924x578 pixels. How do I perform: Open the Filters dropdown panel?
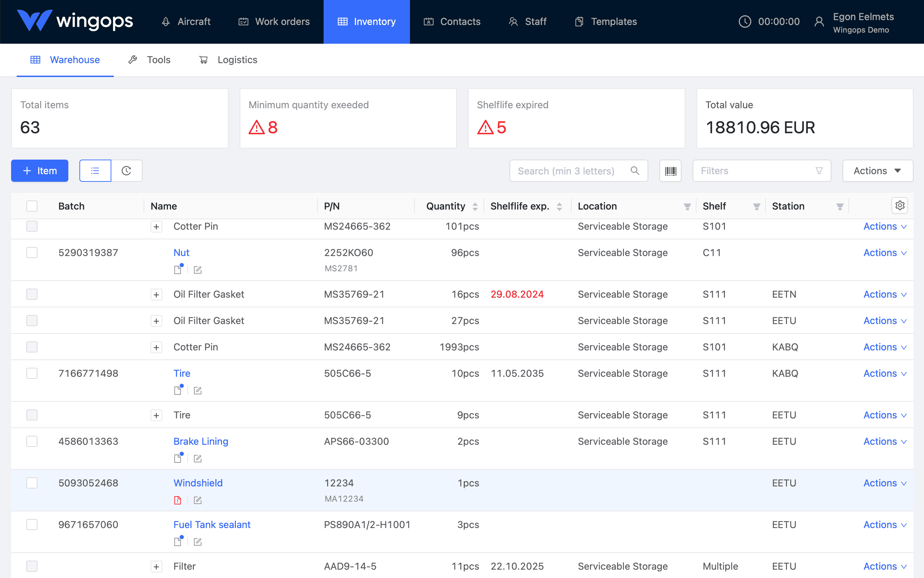click(x=762, y=170)
